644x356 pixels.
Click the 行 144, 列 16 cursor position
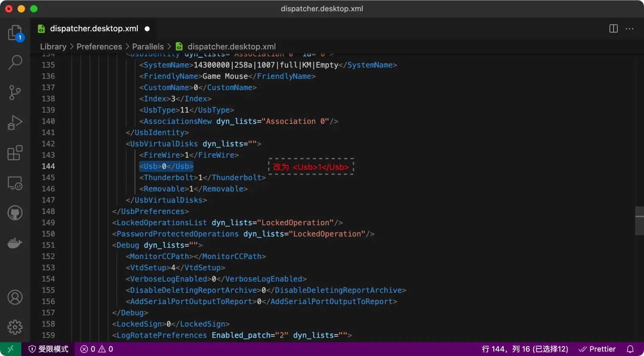(x=525, y=349)
